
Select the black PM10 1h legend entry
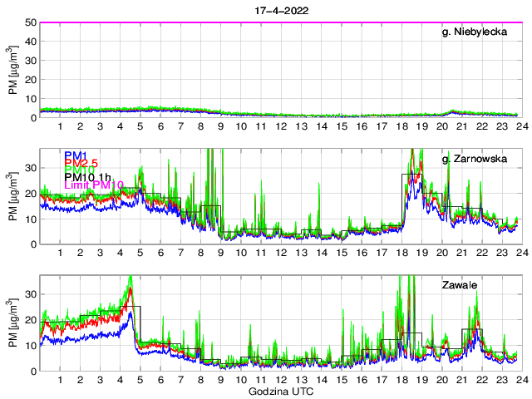87,176
